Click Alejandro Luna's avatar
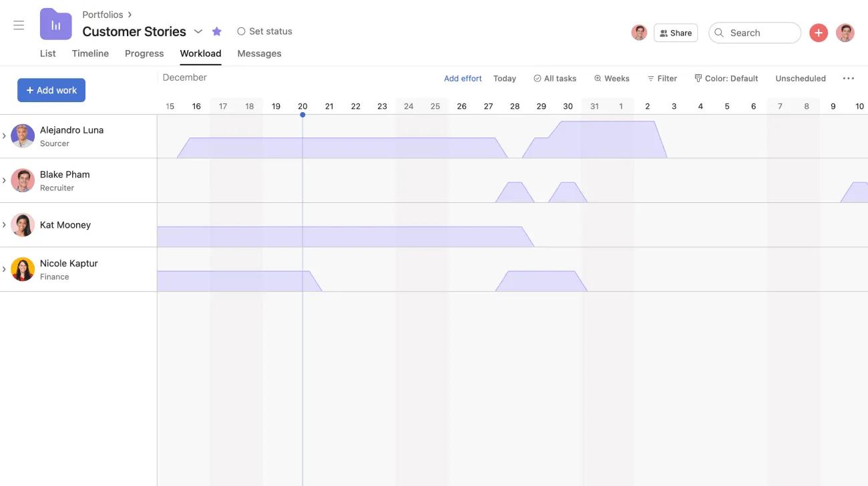Viewport: 868px width, 486px height. tap(23, 136)
